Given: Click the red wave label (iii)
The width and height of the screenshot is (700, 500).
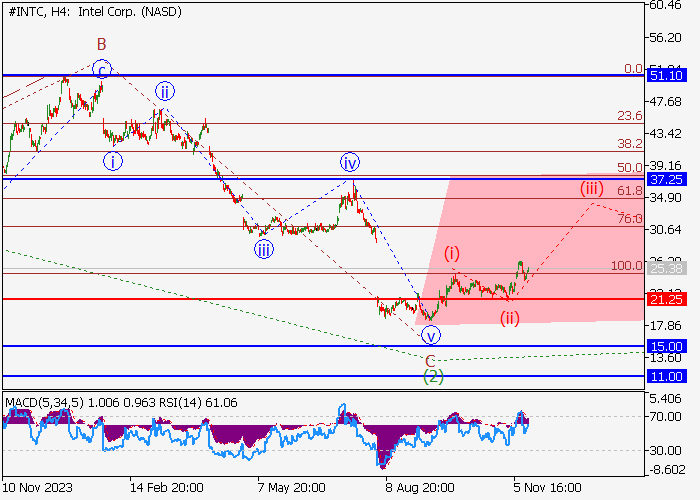Looking at the screenshot, I should [592, 188].
